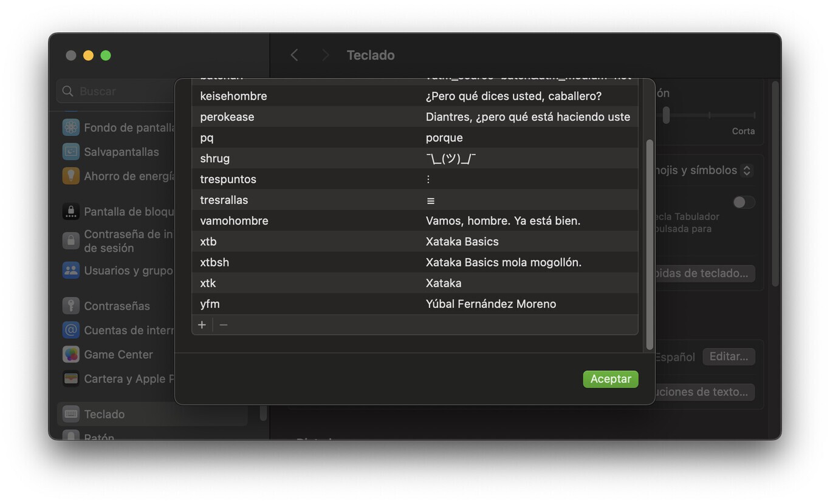Screen dimensions: 830x504
Task: Open Cartera y Apple Pay wallet icon
Action: (x=71, y=378)
